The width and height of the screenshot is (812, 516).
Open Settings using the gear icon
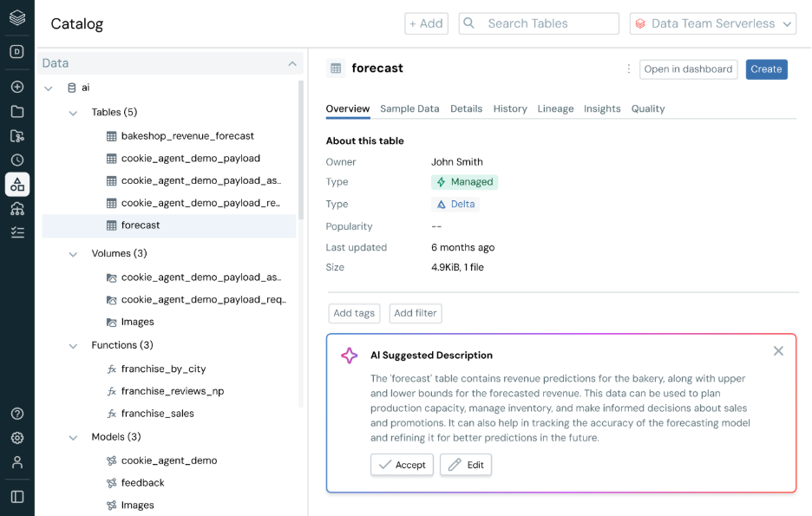[17, 438]
